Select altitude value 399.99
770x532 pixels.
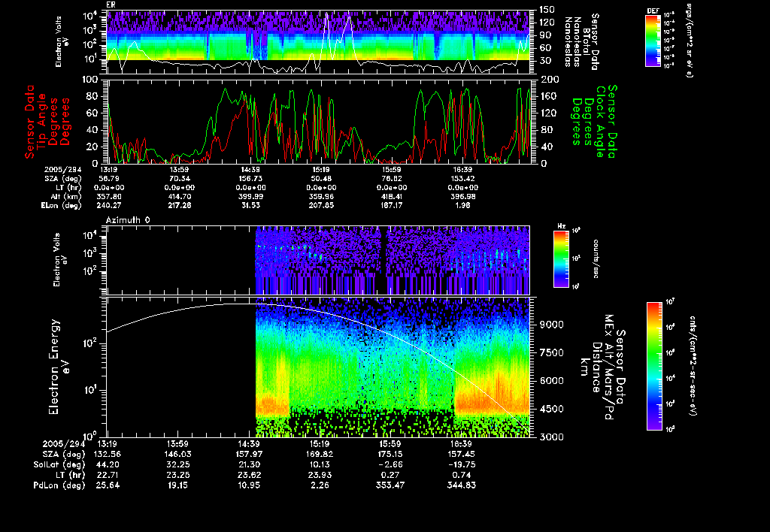tap(250, 196)
